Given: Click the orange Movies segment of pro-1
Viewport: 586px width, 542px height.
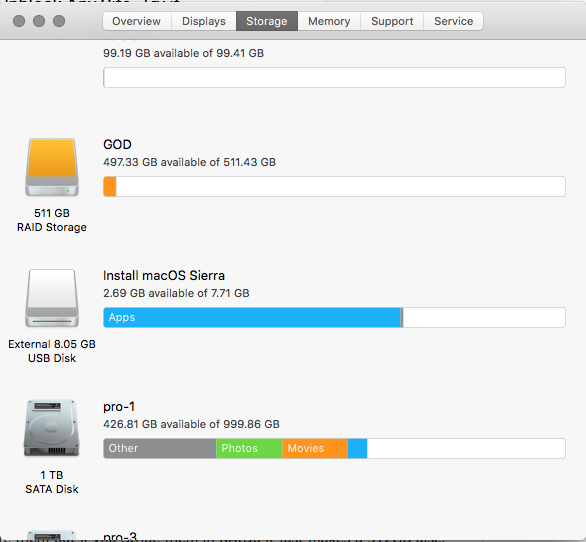Looking at the screenshot, I should pyautogui.click(x=315, y=448).
